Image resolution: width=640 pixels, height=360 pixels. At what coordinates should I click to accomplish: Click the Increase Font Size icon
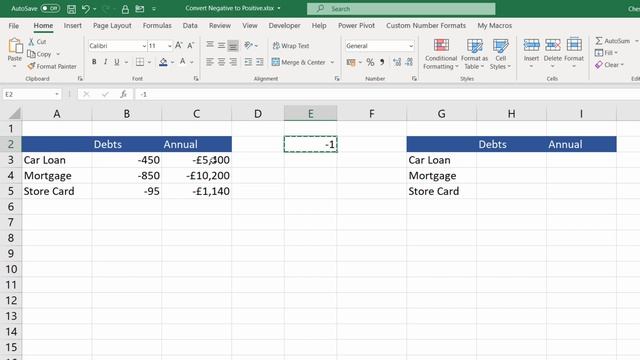click(178, 45)
